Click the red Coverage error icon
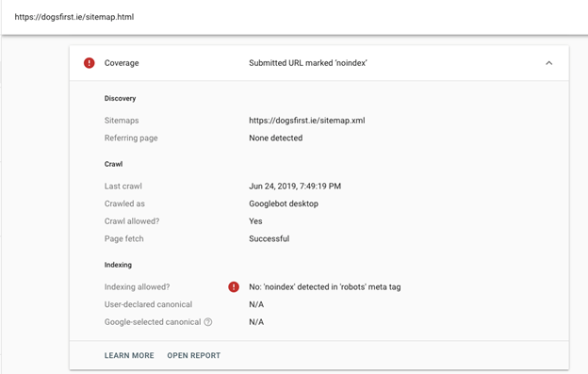 (x=89, y=63)
